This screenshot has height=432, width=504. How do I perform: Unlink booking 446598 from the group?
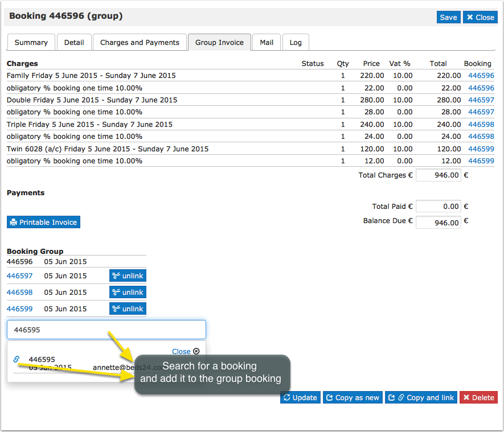pyautogui.click(x=128, y=292)
